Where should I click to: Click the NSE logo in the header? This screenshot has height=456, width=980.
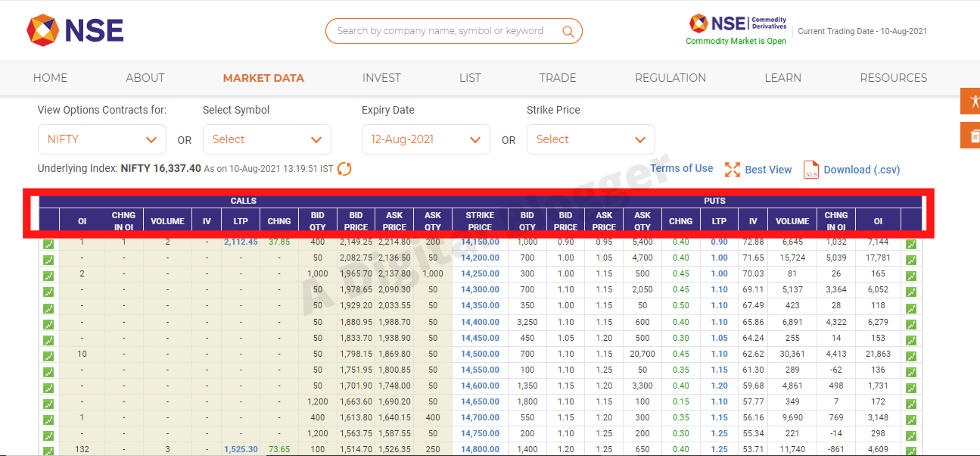click(75, 31)
